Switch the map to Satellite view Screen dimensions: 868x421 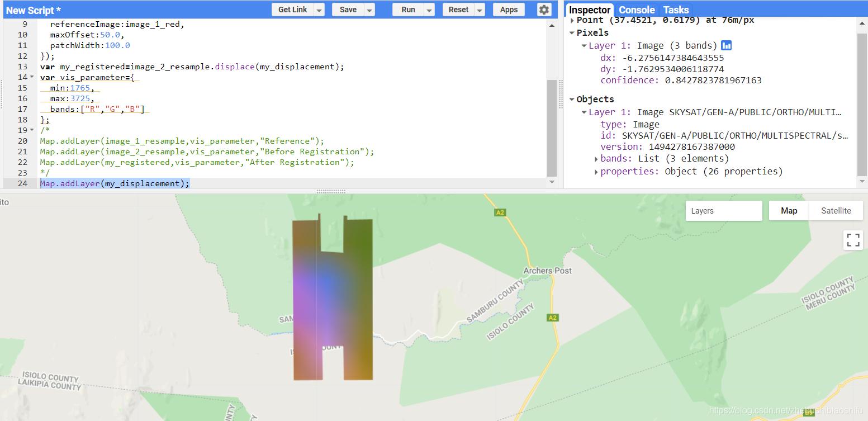click(x=836, y=210)
